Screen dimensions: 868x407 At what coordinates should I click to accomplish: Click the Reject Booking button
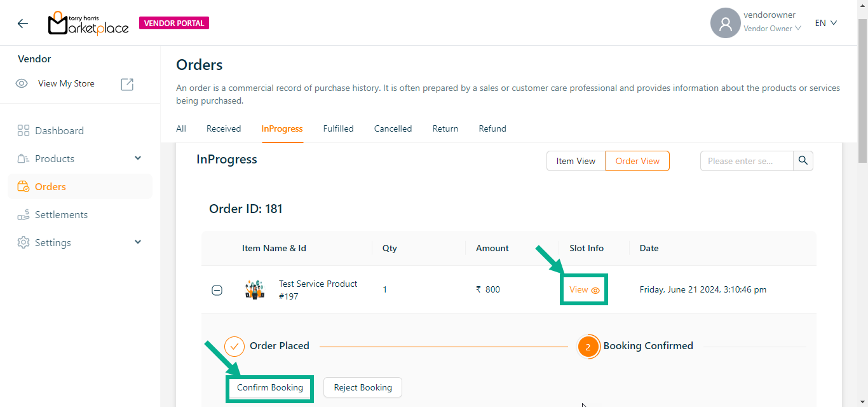363,387
